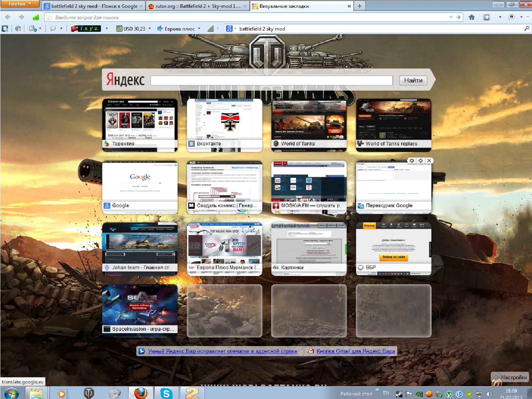Screen dimensions: 532x399
Task: Open the Google bookmark thumbnail
Action: [x=140, y=187]
